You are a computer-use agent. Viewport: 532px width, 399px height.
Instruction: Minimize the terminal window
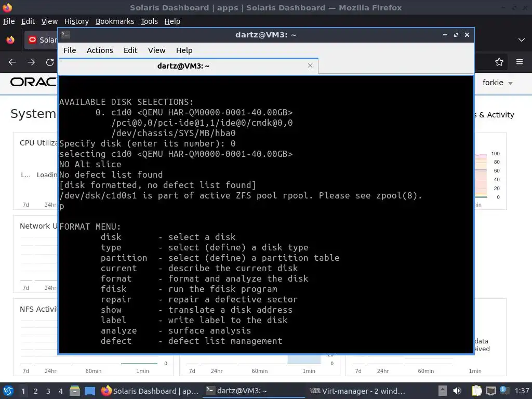(445, 35)
